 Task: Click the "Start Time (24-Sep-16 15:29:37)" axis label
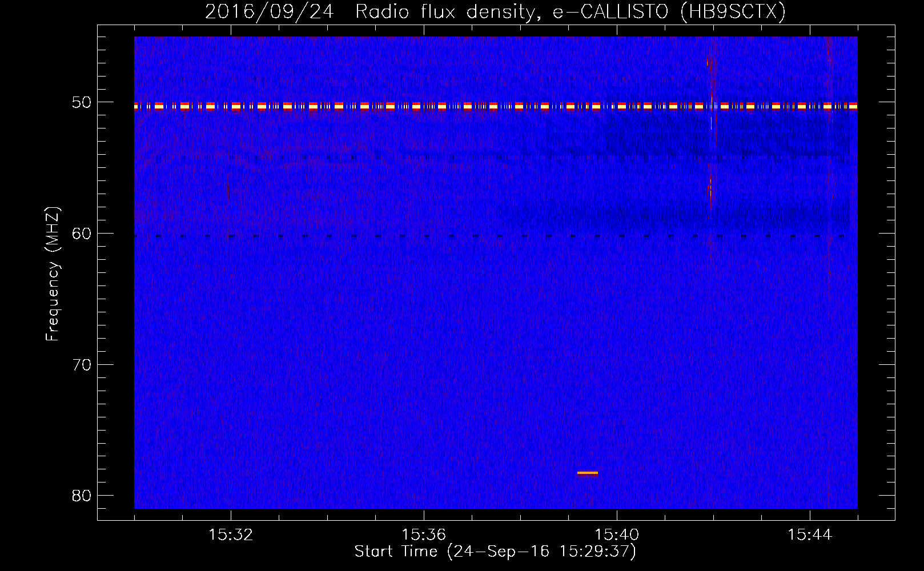(495, 552)
